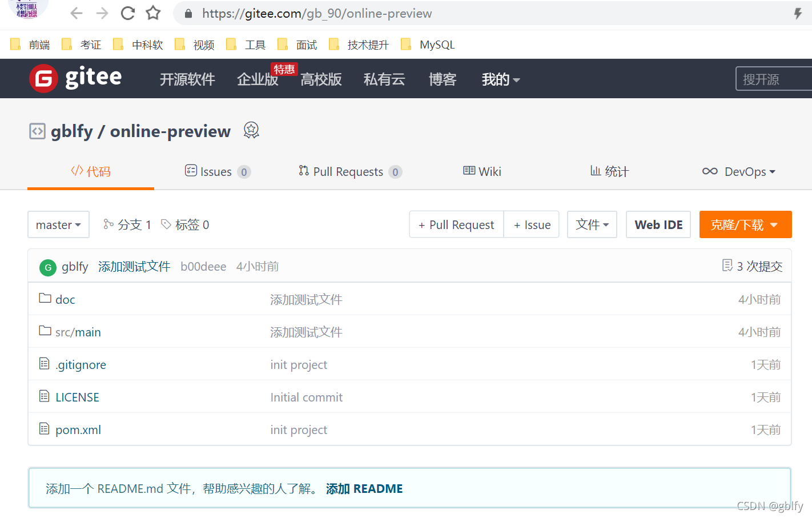Image resolution: width=812 pixels, height=518 pixels.
Task: Click the + Pull Request button
Action: pyautogui.click(x=456, y=224)
